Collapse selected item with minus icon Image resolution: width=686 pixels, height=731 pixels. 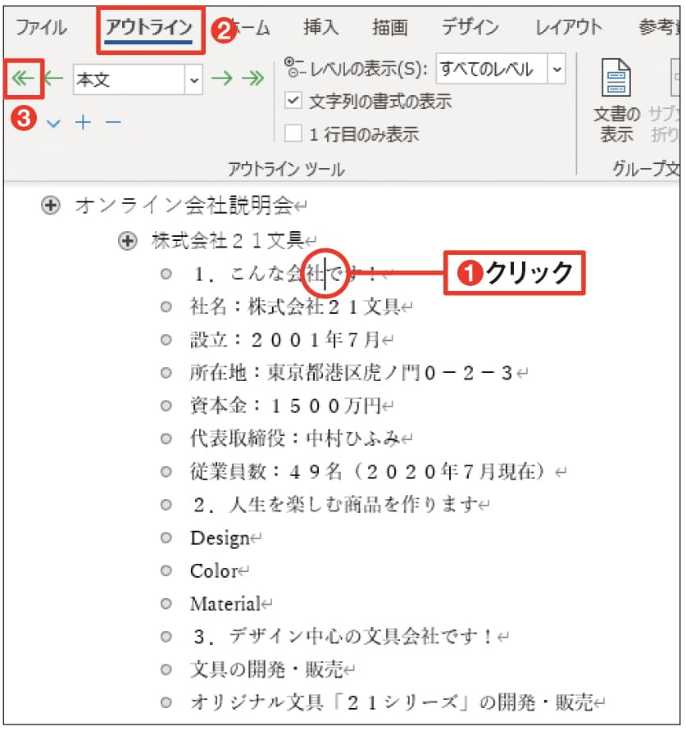pyautogui.click(x=113, y=122)
